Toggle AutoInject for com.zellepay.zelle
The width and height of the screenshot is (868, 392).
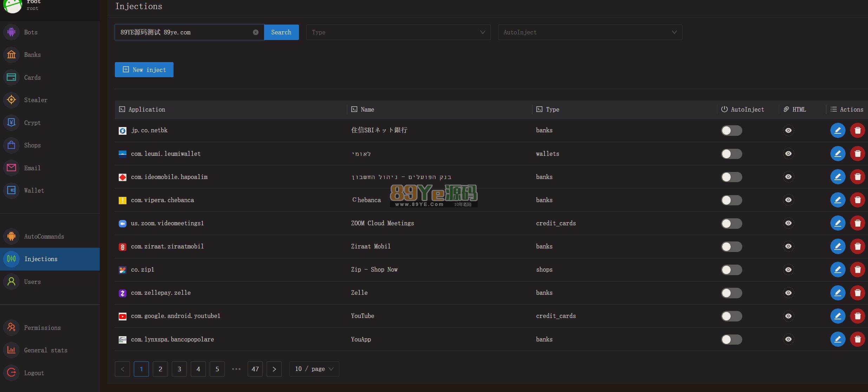coord(732,293)
